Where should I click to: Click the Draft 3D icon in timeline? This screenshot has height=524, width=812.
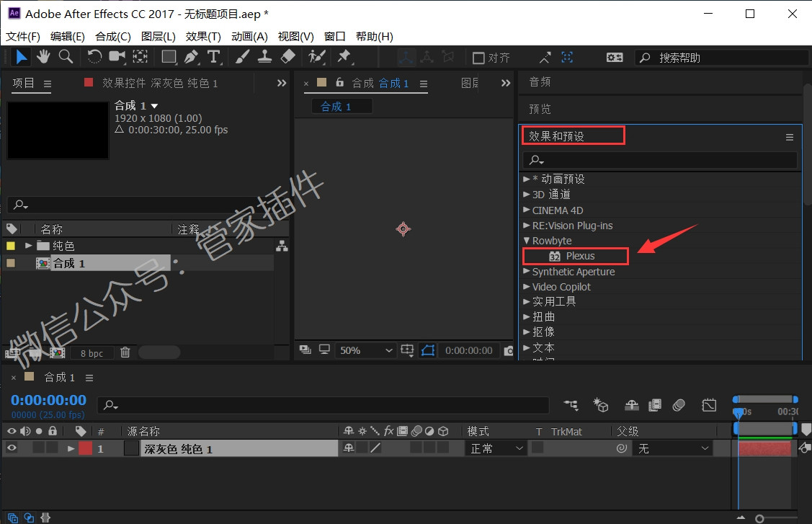coord(601,405)
